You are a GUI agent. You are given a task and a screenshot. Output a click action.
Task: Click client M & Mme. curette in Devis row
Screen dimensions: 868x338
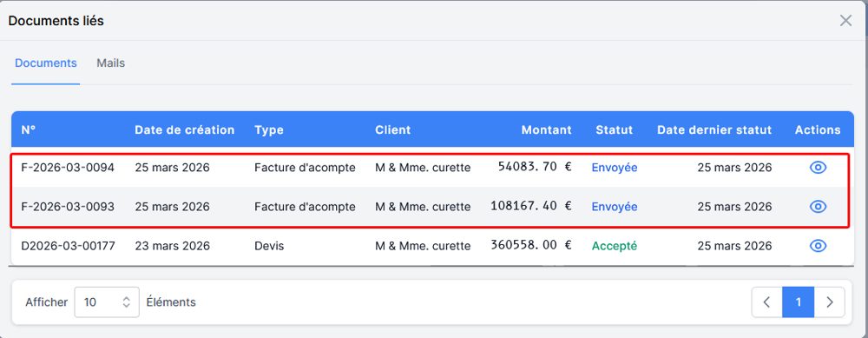[x=423, y=246]
